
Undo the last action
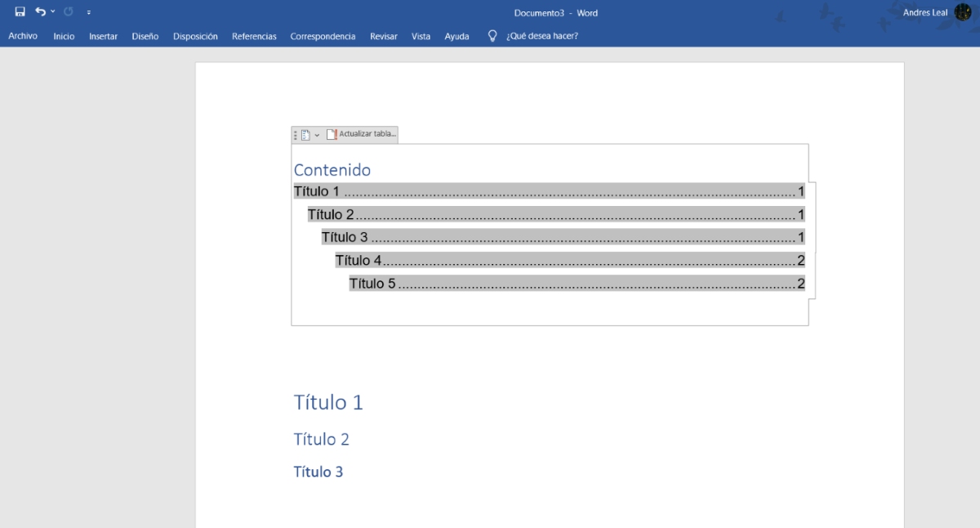tap(40, 12)
